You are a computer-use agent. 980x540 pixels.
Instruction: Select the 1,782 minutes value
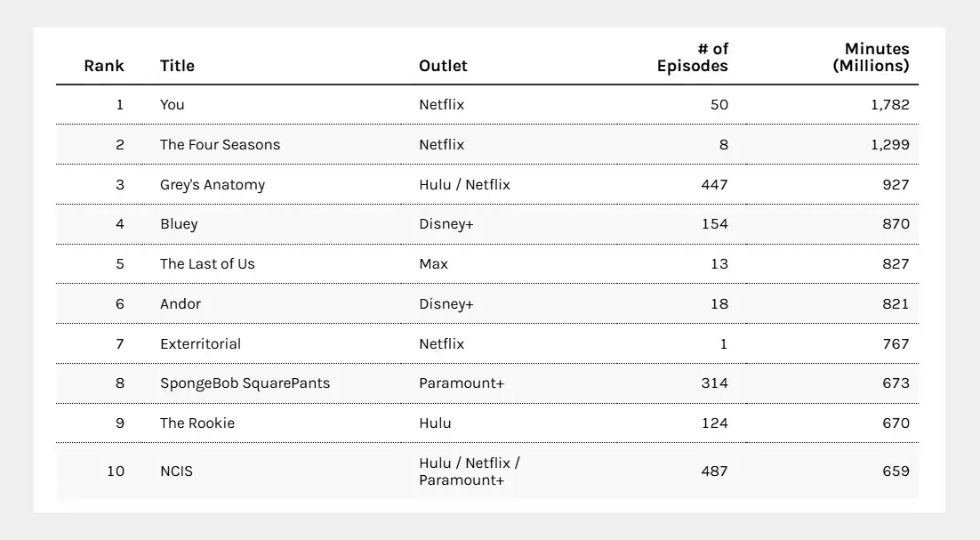890,104
